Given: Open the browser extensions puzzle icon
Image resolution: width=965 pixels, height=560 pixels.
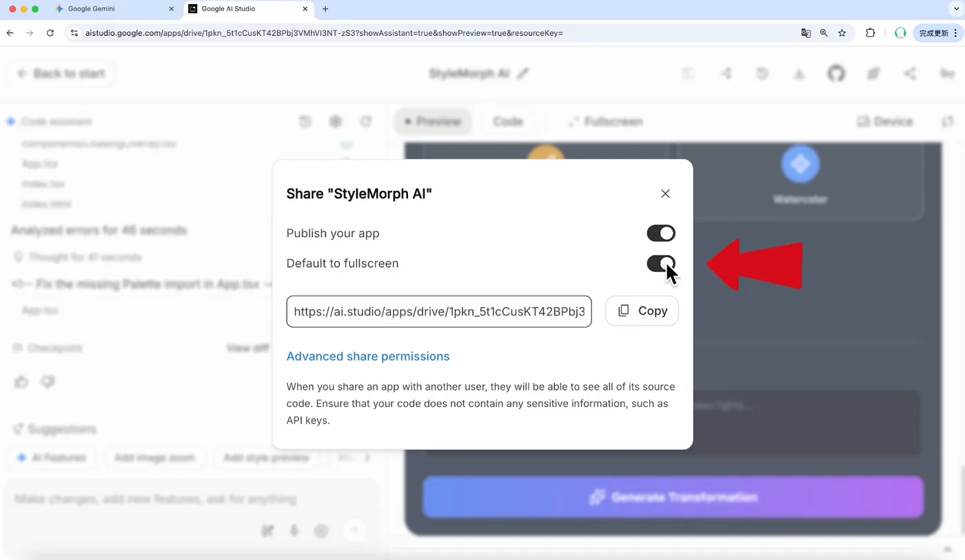Looking at the screenshot, I should [x=870, y=33].
